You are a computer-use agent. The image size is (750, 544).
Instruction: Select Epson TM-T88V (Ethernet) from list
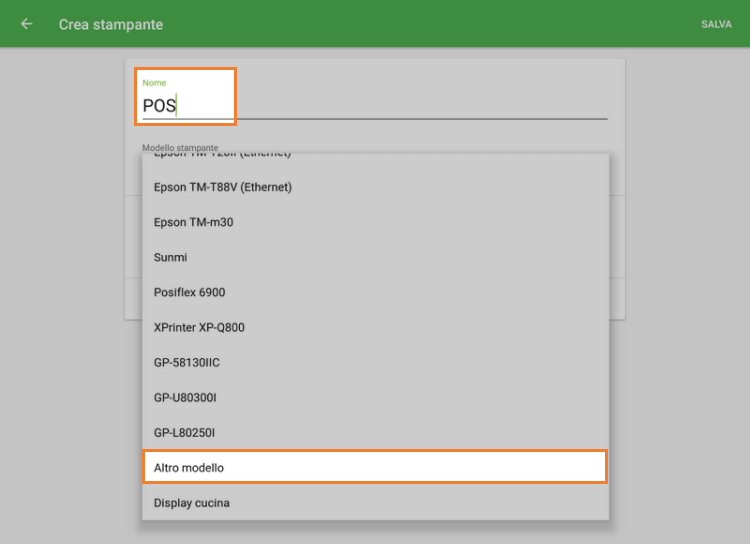click(223, 187)
